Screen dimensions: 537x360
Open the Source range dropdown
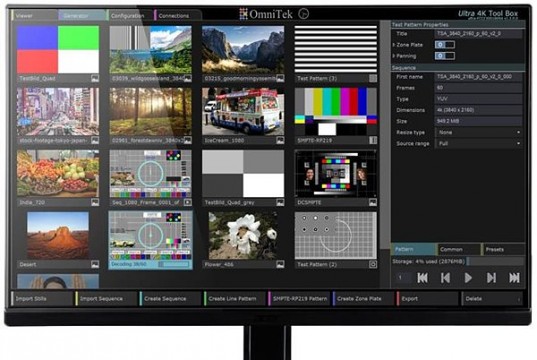(x=478, y=144)
